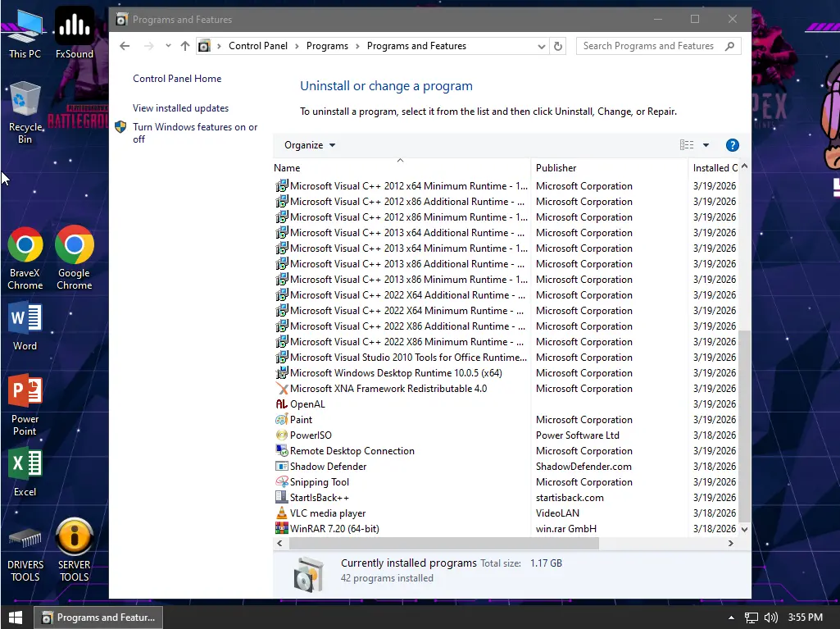Open the Organize dropdown menu

click(x=310, y=145)
